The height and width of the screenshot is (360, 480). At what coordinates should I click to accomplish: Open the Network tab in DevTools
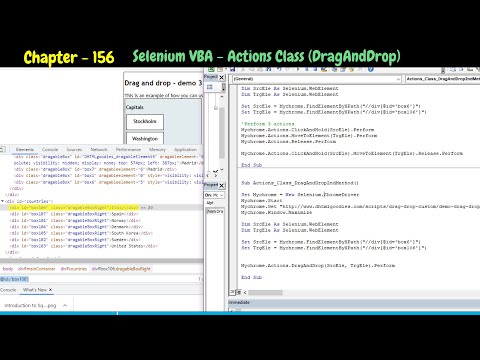pyautogui.click(x=99, y=149)
